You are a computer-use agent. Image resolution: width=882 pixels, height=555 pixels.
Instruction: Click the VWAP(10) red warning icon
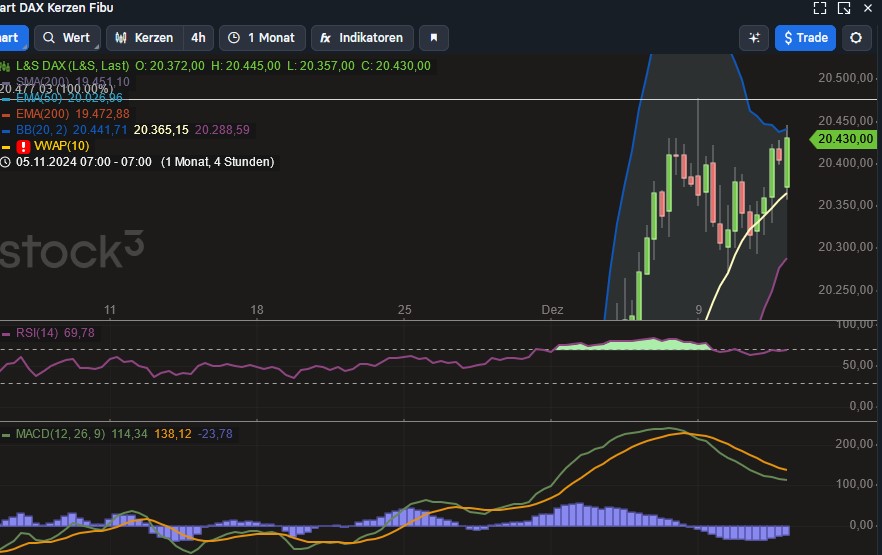pos(24,146)
